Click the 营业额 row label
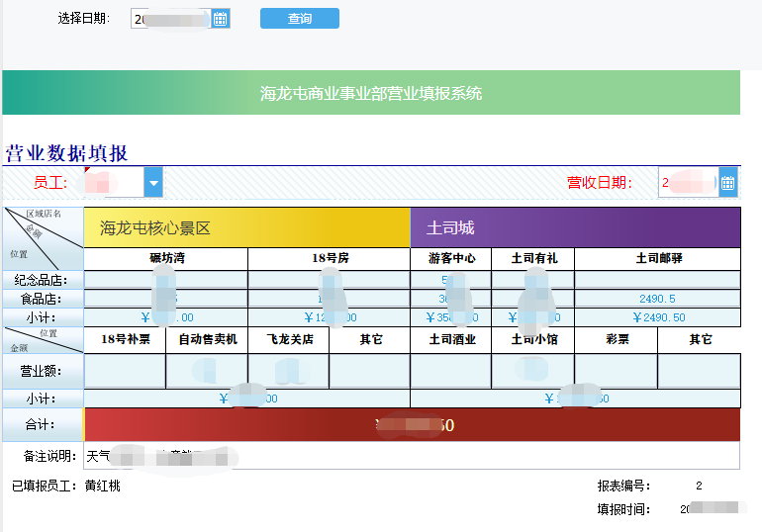 coord(42,372)
